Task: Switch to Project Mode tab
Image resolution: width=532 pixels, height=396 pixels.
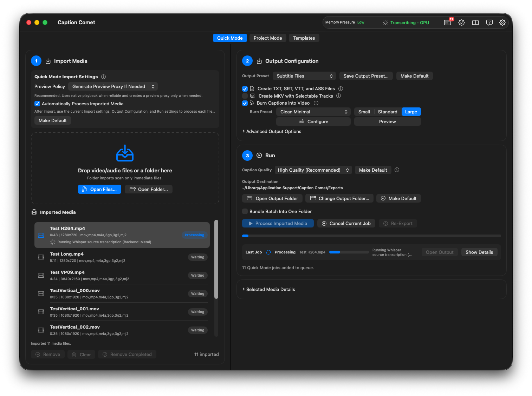Action: coord(268,38)
